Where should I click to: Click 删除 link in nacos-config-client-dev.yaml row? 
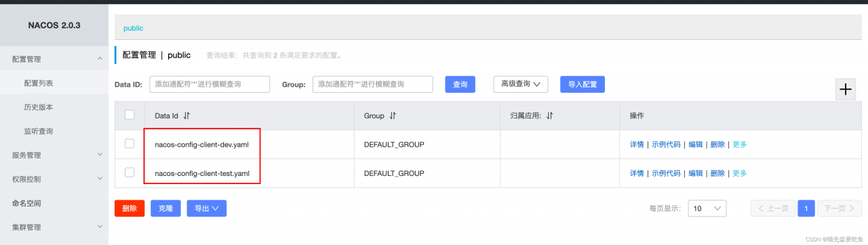coord(717,144)
